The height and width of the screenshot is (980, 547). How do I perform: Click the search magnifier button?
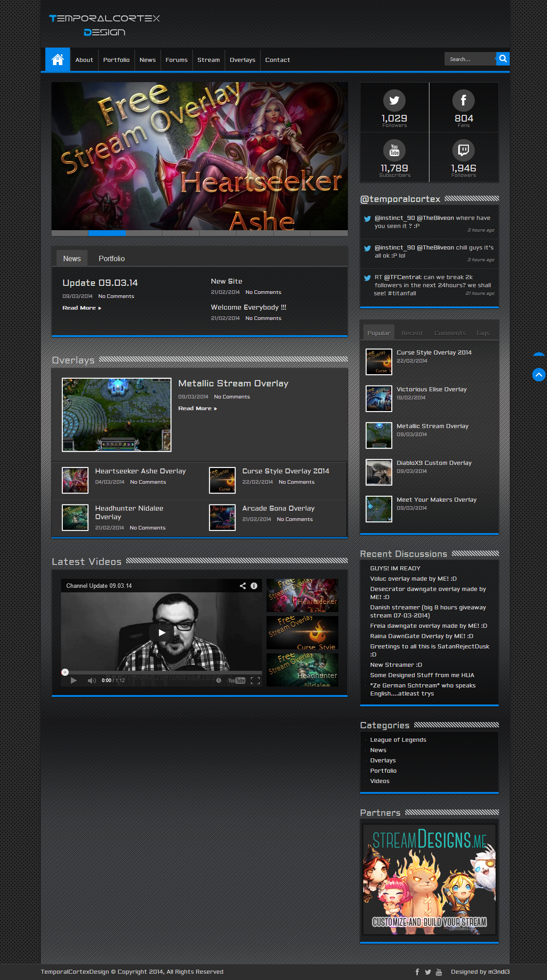[x=503, y=59]
